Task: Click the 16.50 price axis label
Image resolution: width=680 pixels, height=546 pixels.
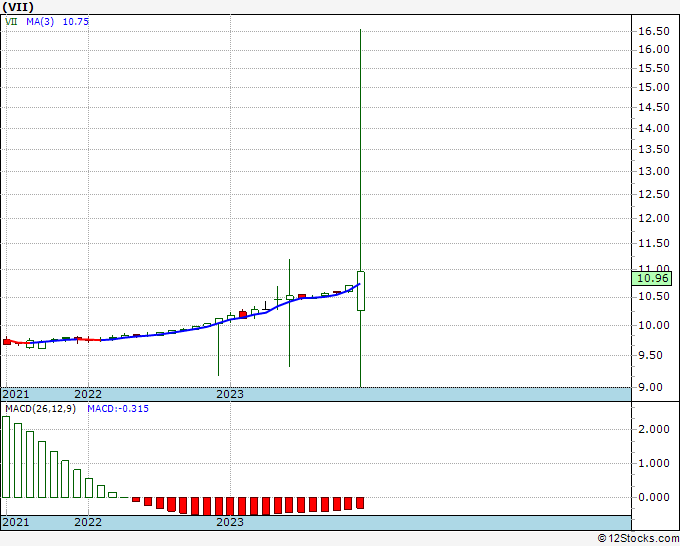Action: pyautogui.click(x=654, y=31)
